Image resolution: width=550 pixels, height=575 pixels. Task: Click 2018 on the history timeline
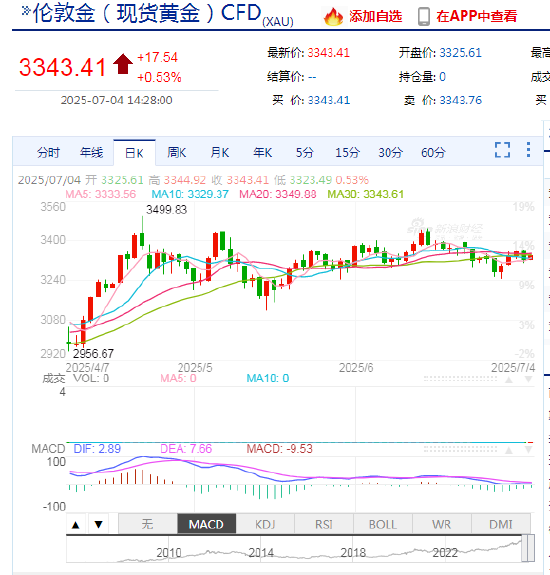353,553
